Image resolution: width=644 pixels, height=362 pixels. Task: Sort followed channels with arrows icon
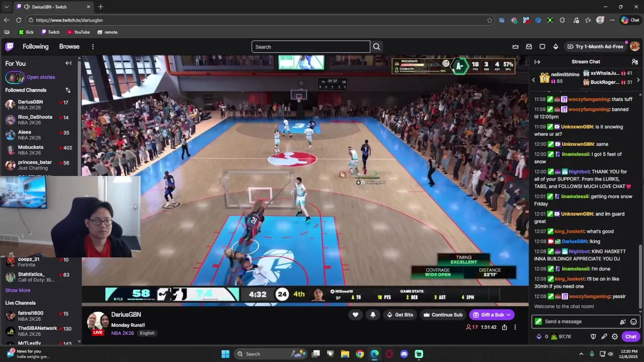tap(68, 90)
